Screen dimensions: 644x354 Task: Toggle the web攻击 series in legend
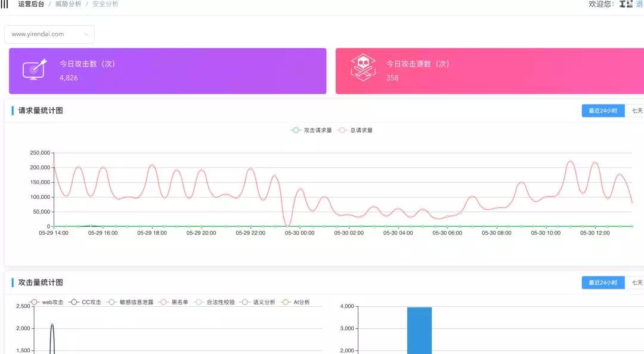tap(35, 302)
